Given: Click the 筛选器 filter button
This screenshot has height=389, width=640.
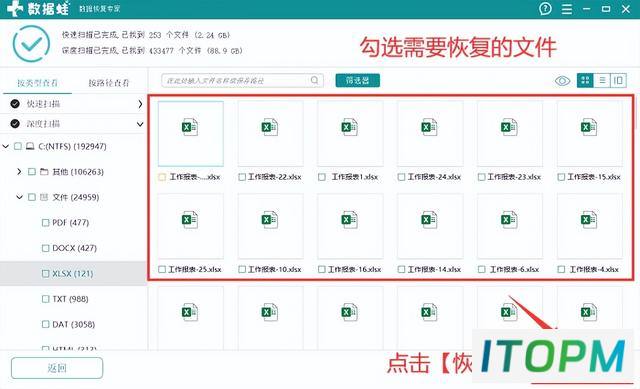Looking at the screenshot, I should click(x=358, y=80).
